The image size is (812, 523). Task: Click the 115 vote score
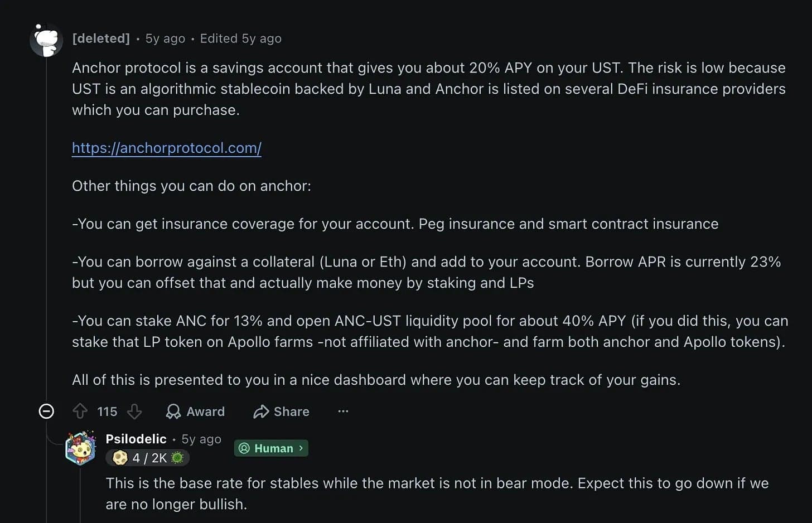click(107, 411)
